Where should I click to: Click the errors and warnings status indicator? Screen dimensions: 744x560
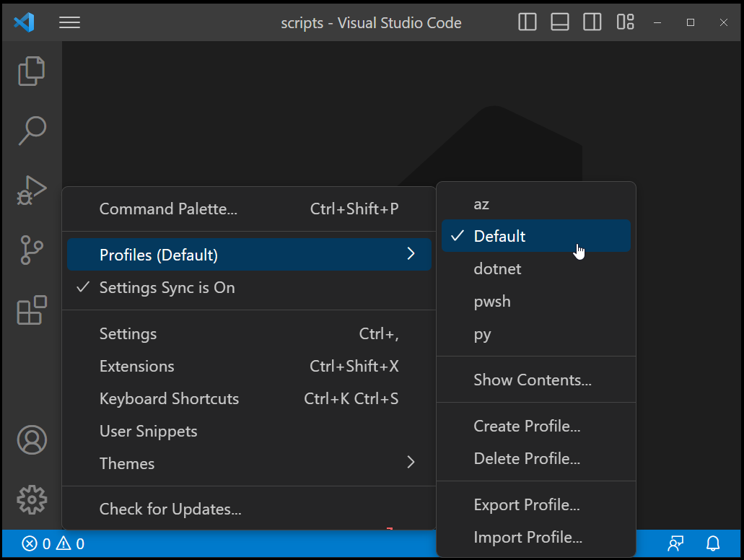click(53, 544)
